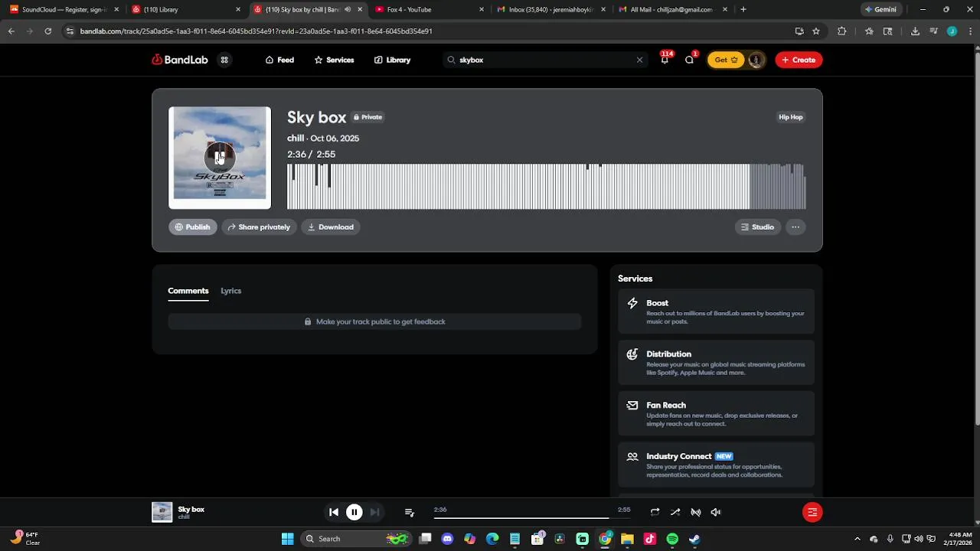Click the bottom player progress bar
The width and height of the screenshot is (980, 551).
pos(531,519)
